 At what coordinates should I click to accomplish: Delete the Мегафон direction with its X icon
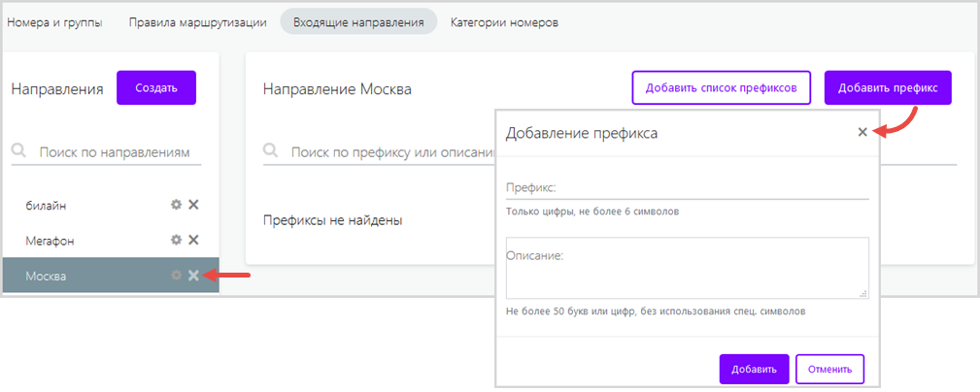click(193, 240)
